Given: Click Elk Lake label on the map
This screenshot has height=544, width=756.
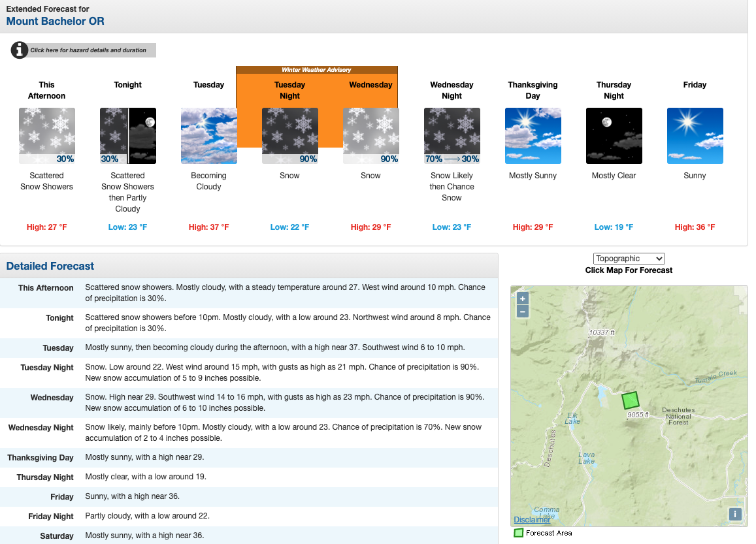Looking at the screenshot, I should [x=573, y=418].
